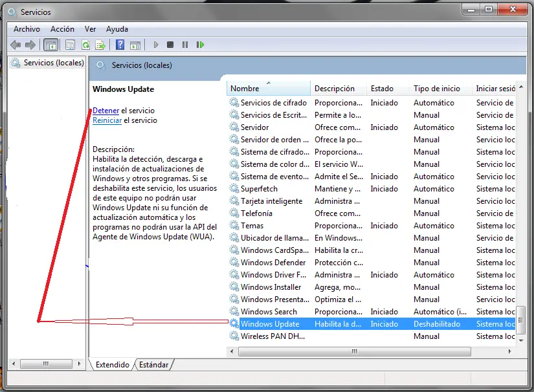Select the Sistema de cifrado... row
This screenshot has height=392, width=534.
click(372, 152)
